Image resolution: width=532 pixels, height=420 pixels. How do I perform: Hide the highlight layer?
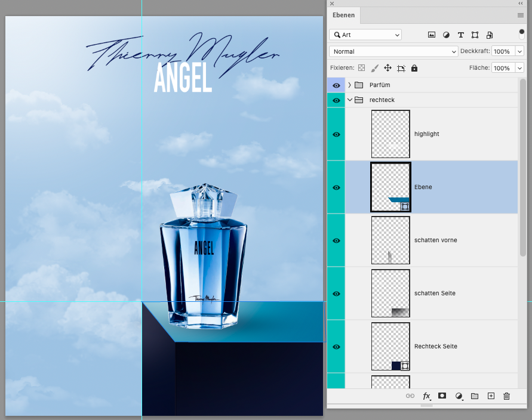(336, 134)
